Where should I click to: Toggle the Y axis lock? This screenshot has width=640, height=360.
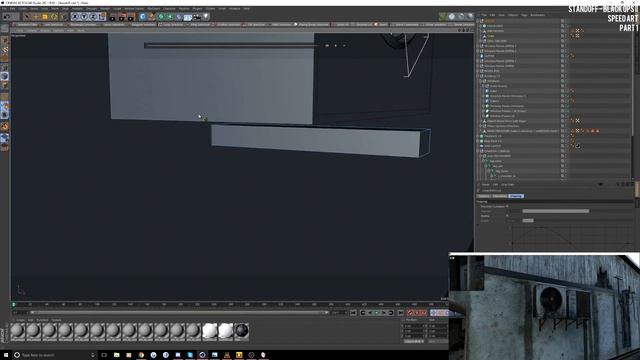84,17
